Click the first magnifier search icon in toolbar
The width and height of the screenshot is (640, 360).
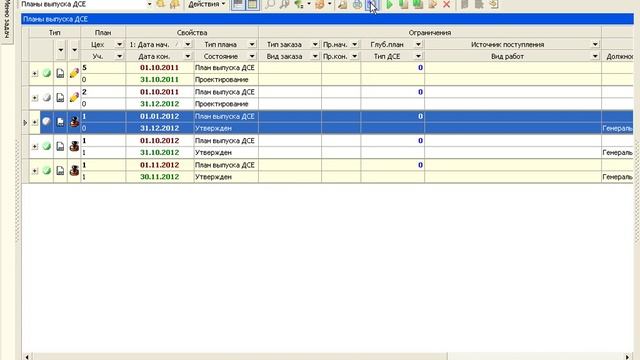point(270,4)
